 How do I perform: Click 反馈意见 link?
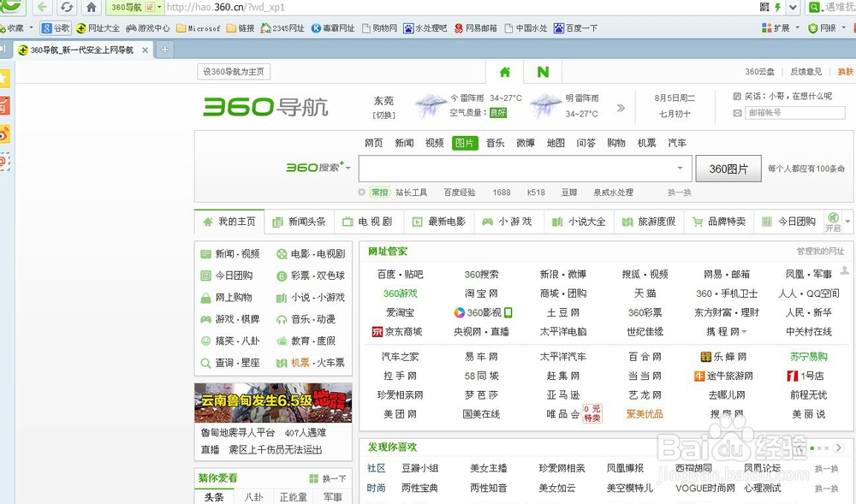[805, 72]
